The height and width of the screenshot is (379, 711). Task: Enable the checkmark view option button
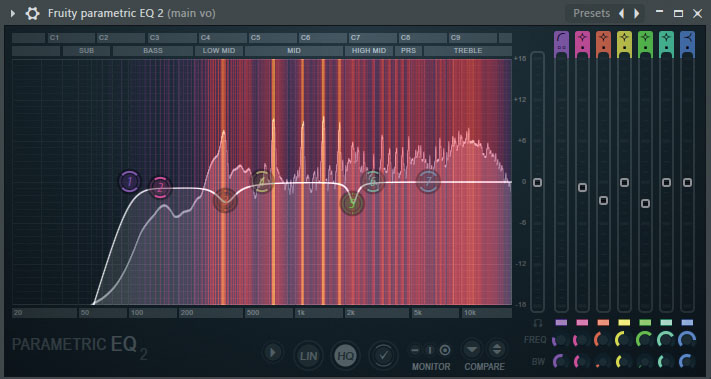tap(384, 356)
